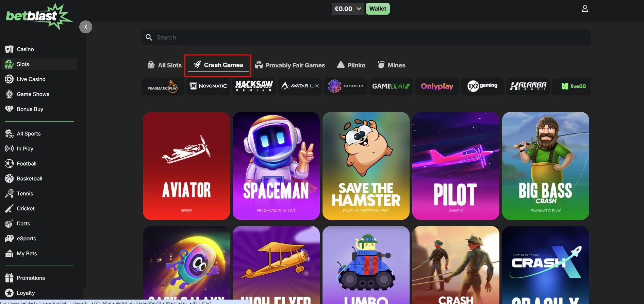Open the Loyalty page
Image resolution: width=644 pixels, height=304 pixels.
39,293
